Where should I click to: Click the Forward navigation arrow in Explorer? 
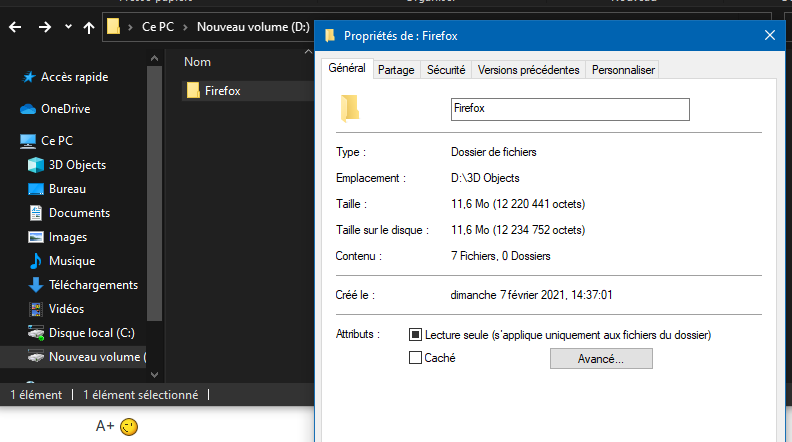click(45, 27)
